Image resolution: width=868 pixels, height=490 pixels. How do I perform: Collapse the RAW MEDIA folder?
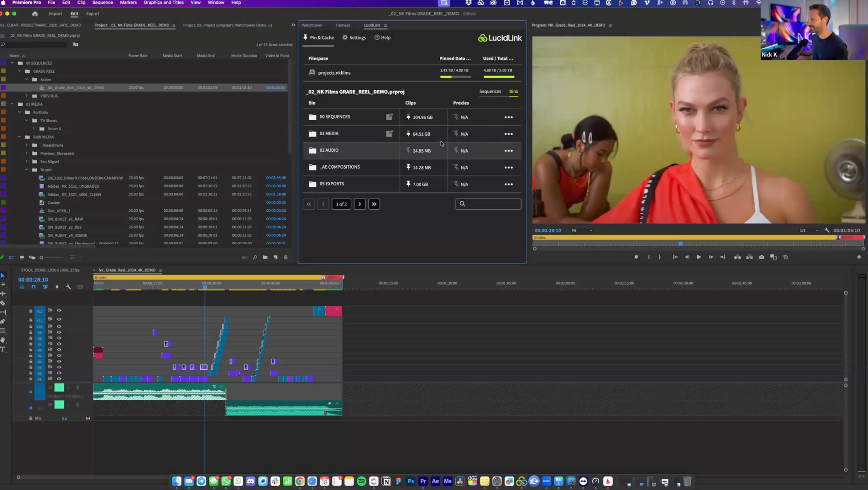pyautogui.click(x=20, y=137)
